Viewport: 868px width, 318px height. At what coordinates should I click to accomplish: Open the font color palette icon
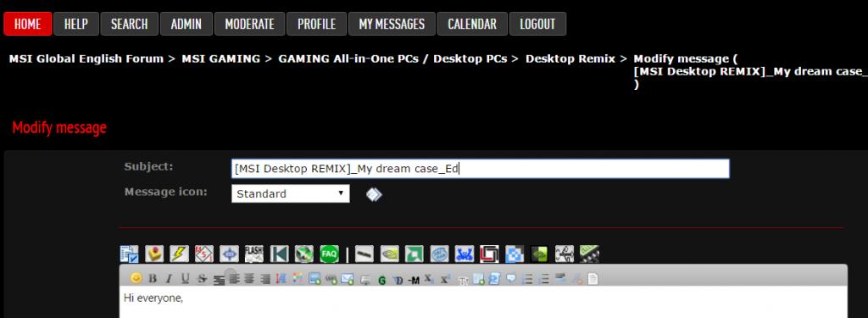pyautogui.click(x=298, y=279)
